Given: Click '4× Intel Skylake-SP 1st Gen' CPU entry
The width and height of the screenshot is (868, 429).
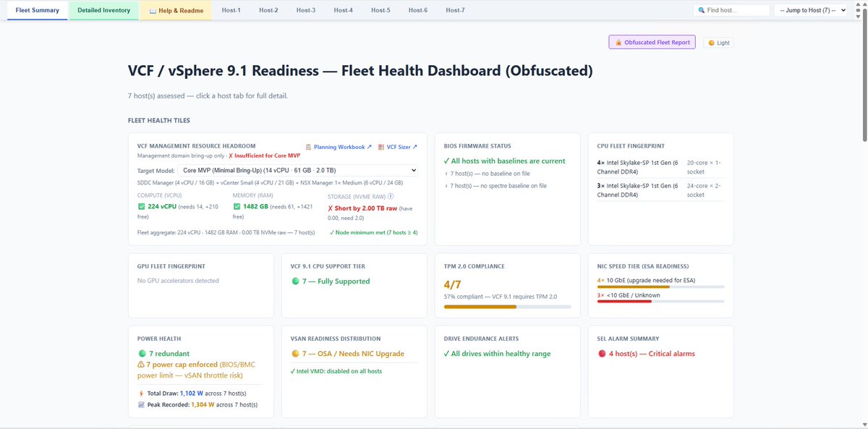Looking at the screenshot, I should click(x=637, y=167).
